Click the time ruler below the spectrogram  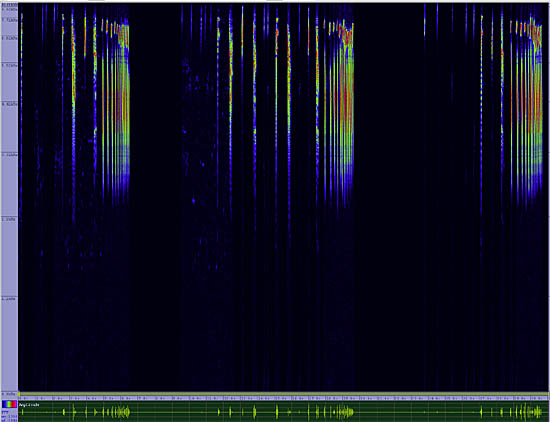(x=284, y=398)
